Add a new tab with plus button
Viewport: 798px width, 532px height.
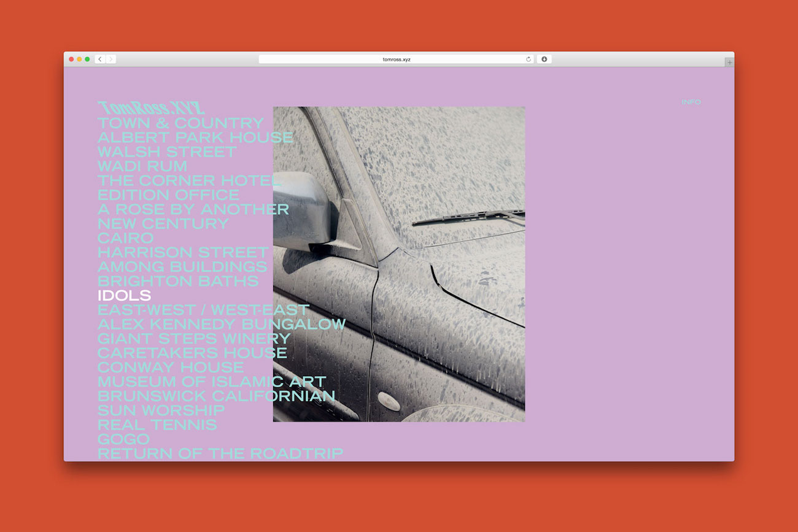[729, 62]
